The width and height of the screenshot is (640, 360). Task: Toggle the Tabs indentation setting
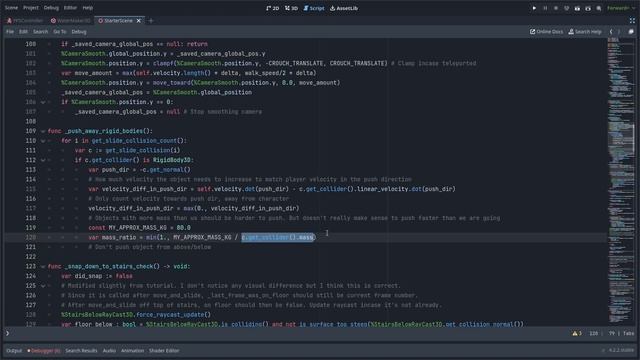click(x=628, y=333)
